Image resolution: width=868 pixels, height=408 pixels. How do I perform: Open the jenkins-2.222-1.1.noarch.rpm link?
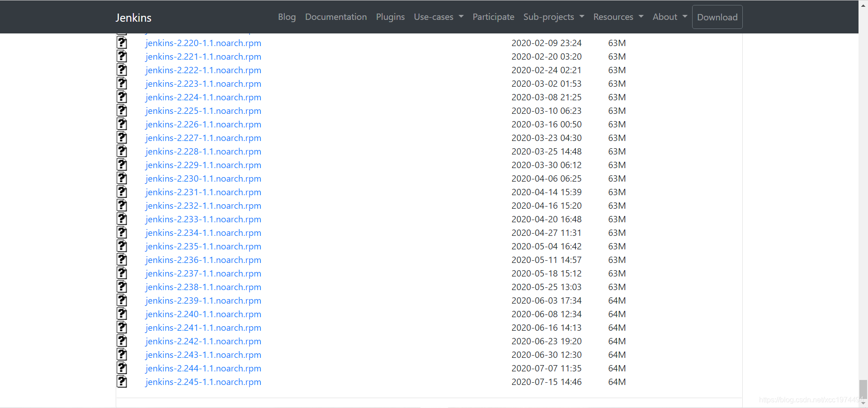(x=203, y=70)
